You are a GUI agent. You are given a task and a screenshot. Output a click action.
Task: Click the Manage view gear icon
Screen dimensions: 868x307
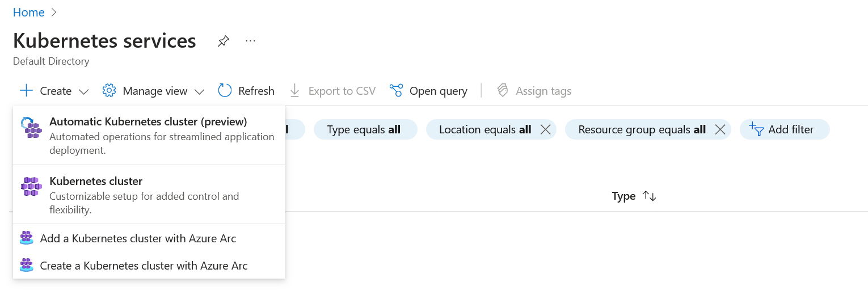(x=109, y=91)
